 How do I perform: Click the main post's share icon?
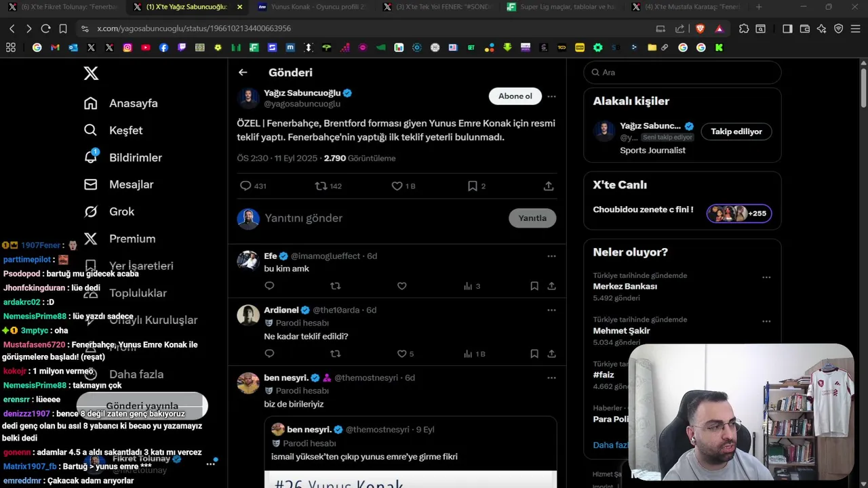tap(549, 186)
